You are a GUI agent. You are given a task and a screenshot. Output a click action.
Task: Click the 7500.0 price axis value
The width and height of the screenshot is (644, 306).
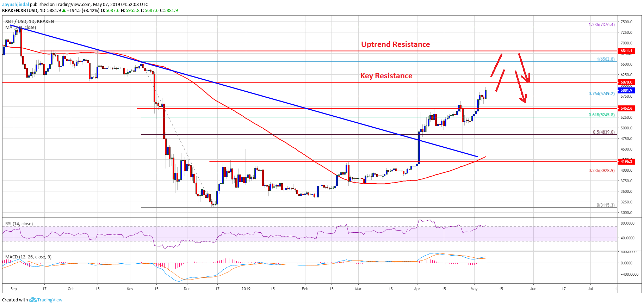[x=627, y=22]
